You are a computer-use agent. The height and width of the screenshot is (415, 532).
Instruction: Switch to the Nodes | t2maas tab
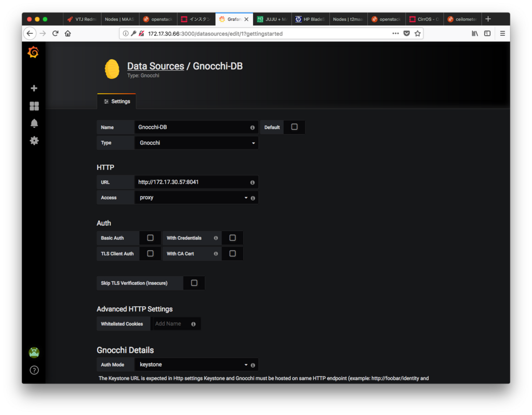[348, 19]
